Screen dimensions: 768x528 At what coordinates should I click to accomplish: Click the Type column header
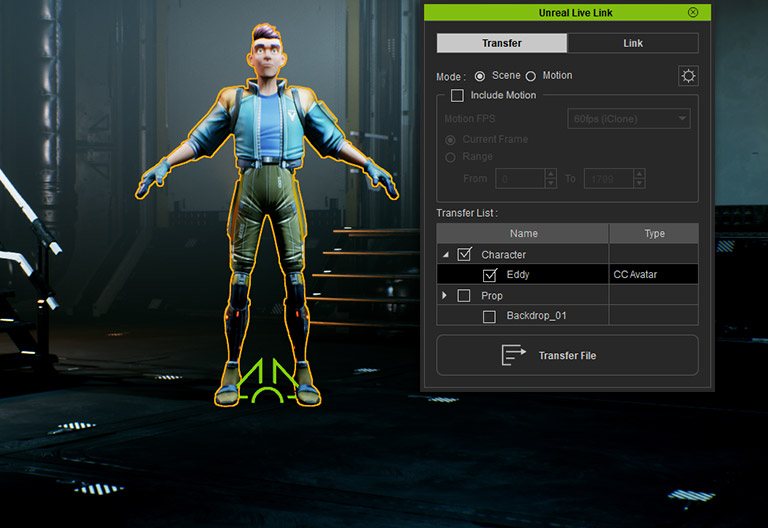654,234
